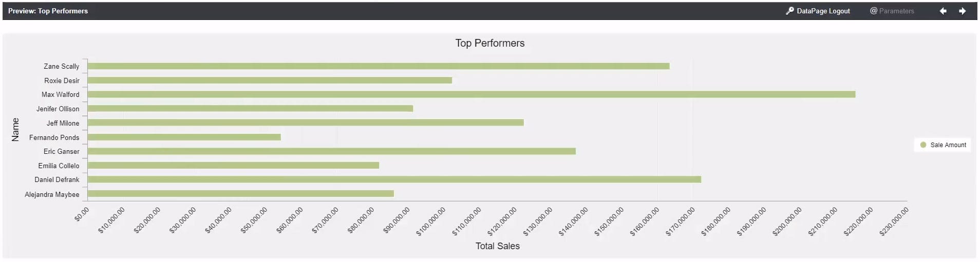Click the Max Walford sales bar
Viewport: 980px width, 262px height.
(471, 94)
